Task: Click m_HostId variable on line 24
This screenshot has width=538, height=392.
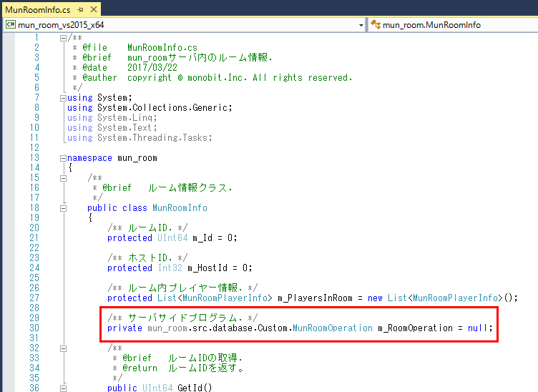Action: (x=207, y=268)
